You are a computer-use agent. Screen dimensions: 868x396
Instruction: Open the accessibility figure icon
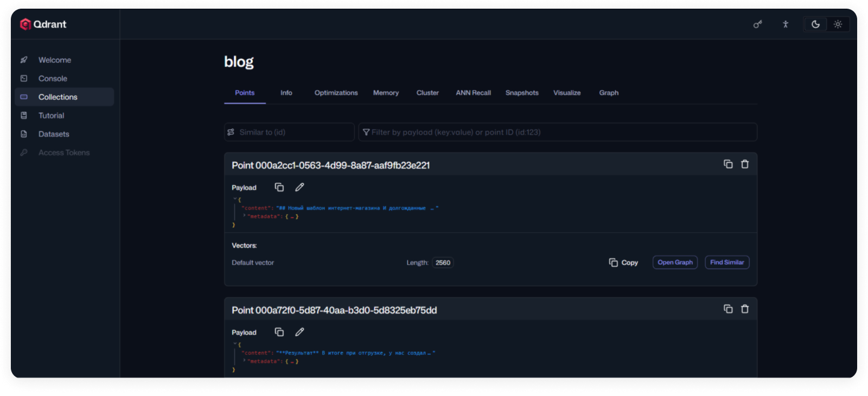pyautogui.click(x=785, y=24)
